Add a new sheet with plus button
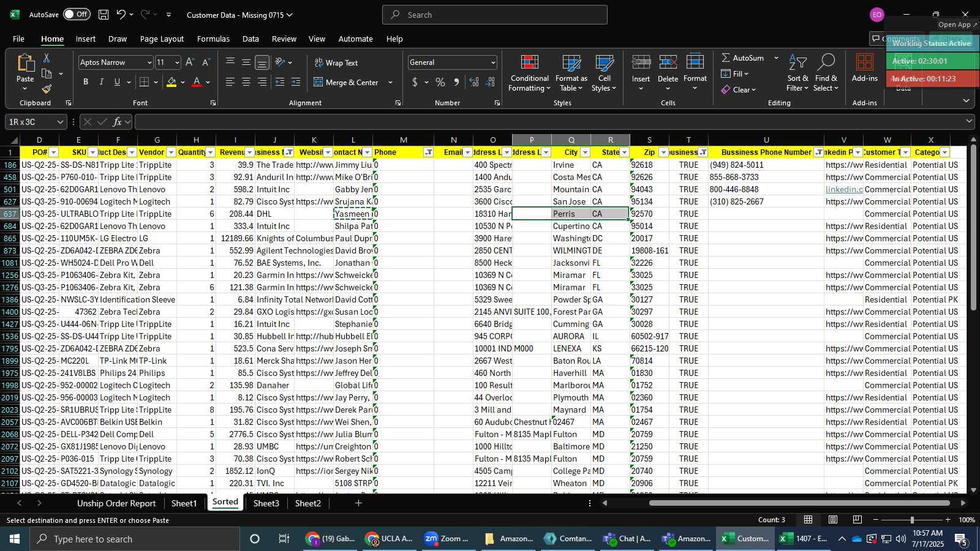The image size is (980, 551). (x=358, y=503)
